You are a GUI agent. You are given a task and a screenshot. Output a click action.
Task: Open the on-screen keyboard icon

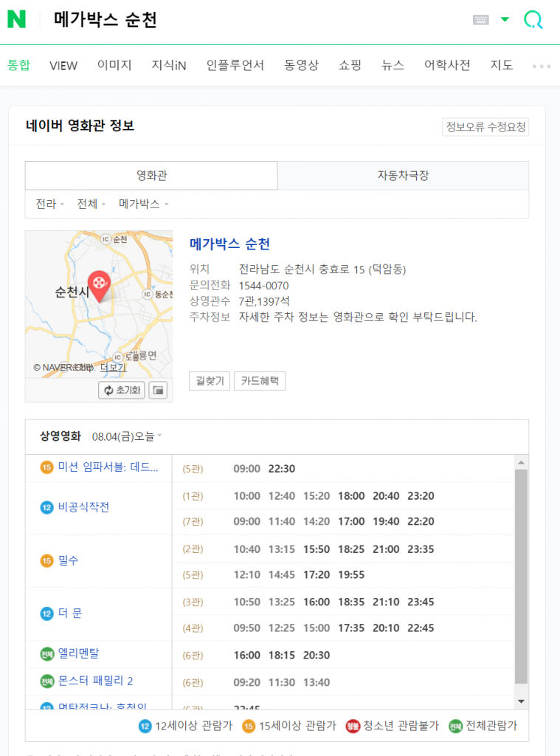[480, 20]
